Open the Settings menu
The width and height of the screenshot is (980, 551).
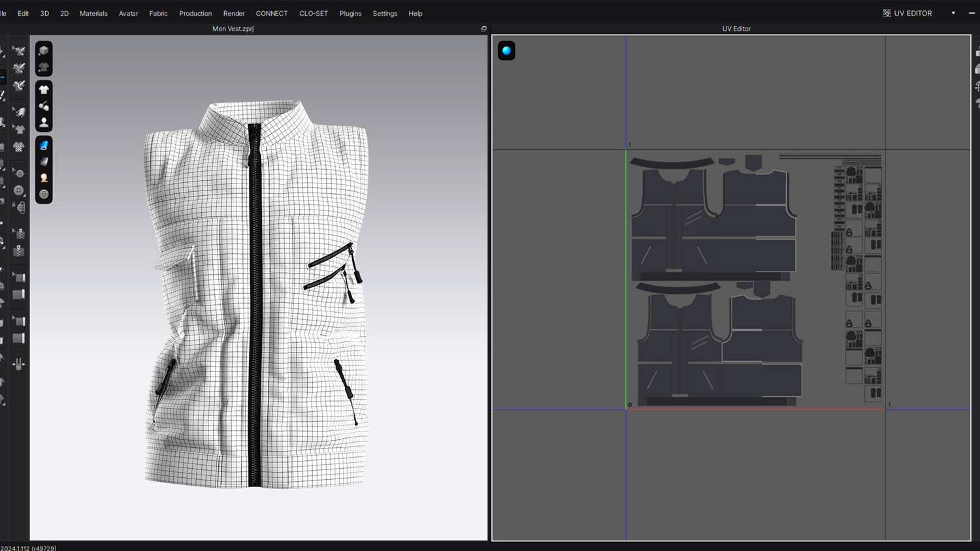(x=385, y=13)
